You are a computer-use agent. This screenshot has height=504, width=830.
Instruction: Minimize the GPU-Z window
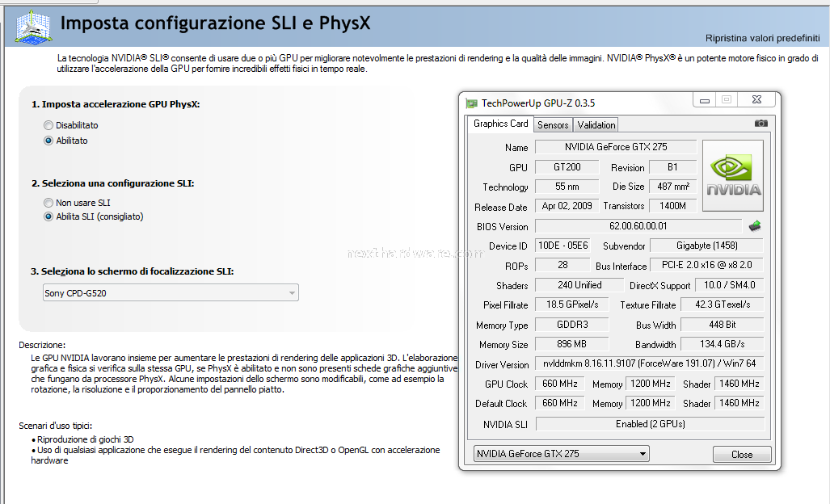click(705, 100)
